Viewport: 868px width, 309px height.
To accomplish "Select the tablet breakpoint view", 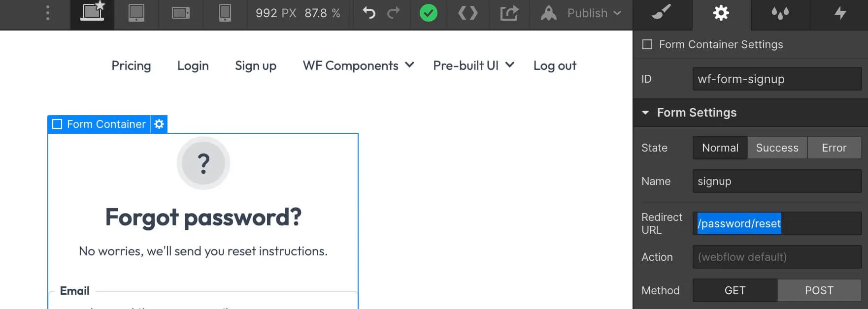I will (x=136, y=14).
